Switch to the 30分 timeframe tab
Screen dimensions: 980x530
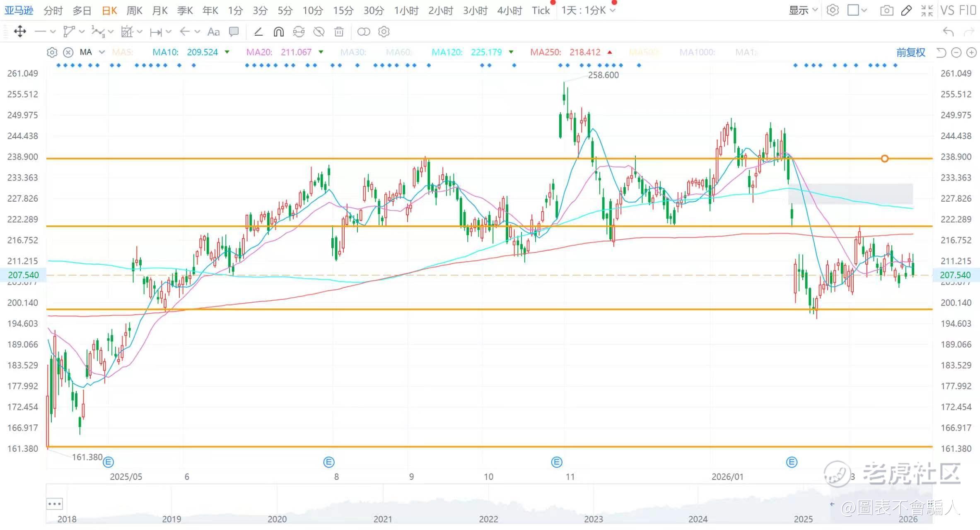tap(374, 10)
